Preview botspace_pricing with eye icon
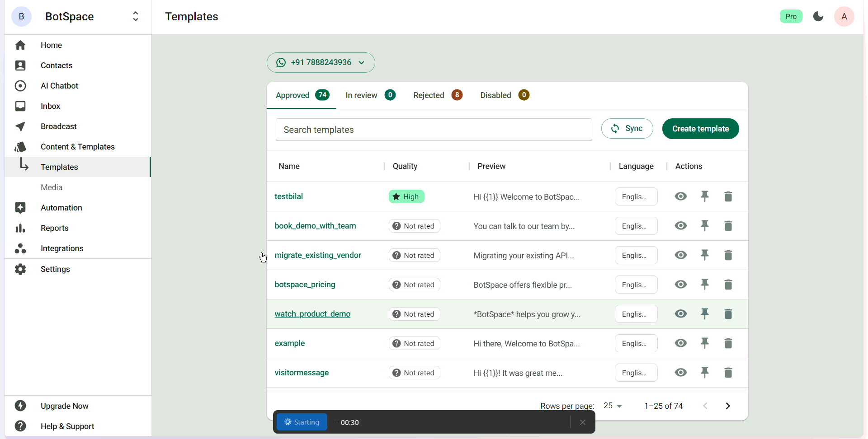Image resolution: width=868 pixels, height=439 pixels. (x=681, y=285)
